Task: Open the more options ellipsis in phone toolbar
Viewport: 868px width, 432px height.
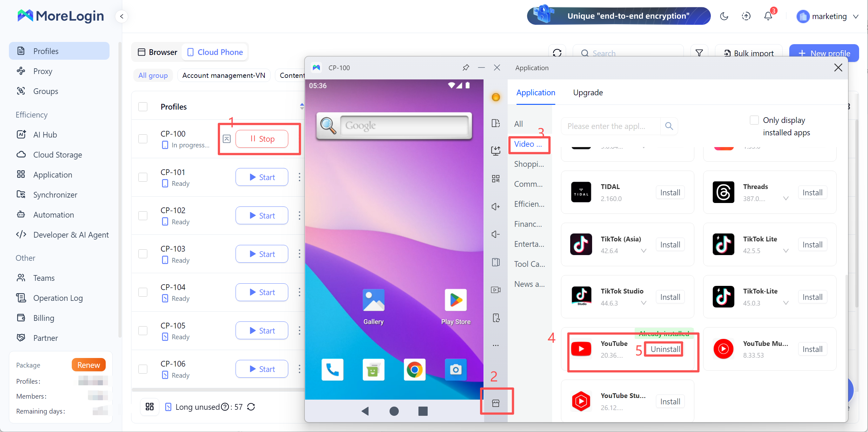Action: [496, 345]
